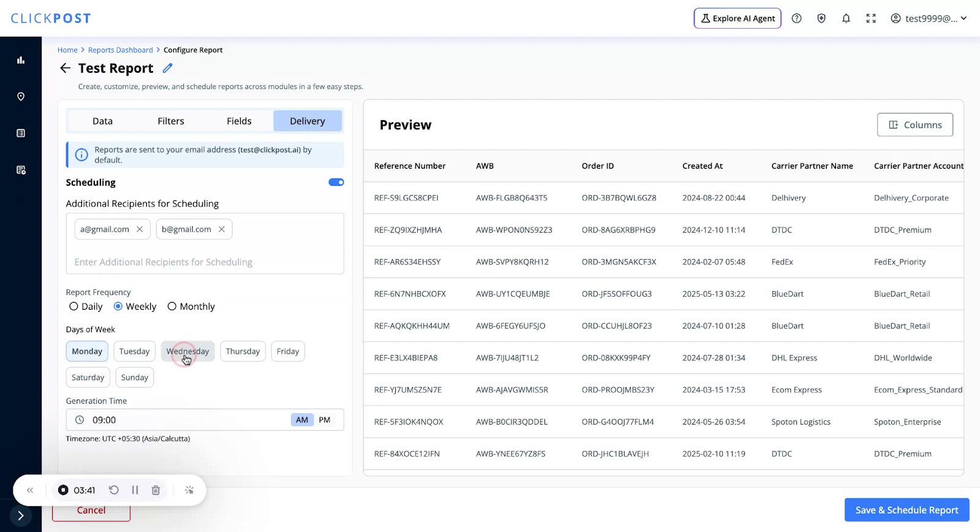Toggle Wednesday in Days of Week

point(187,351)
